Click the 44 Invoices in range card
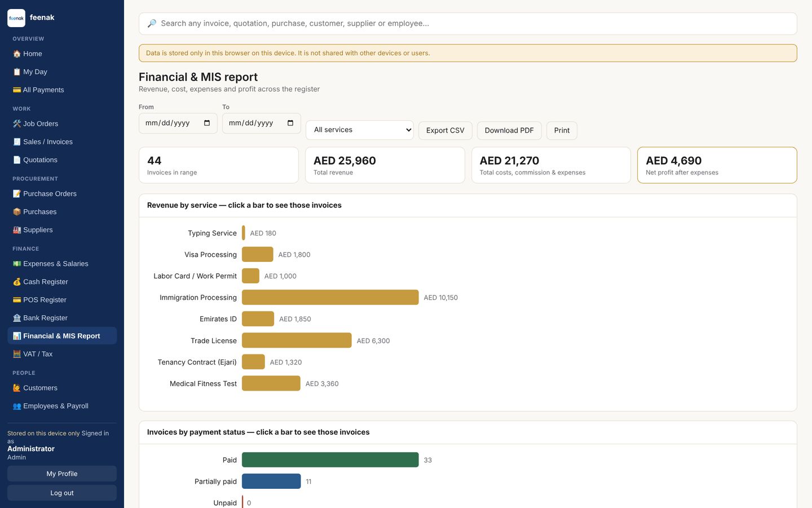Image resolution: width=812 pixels, height=508 pixels. 219,165
